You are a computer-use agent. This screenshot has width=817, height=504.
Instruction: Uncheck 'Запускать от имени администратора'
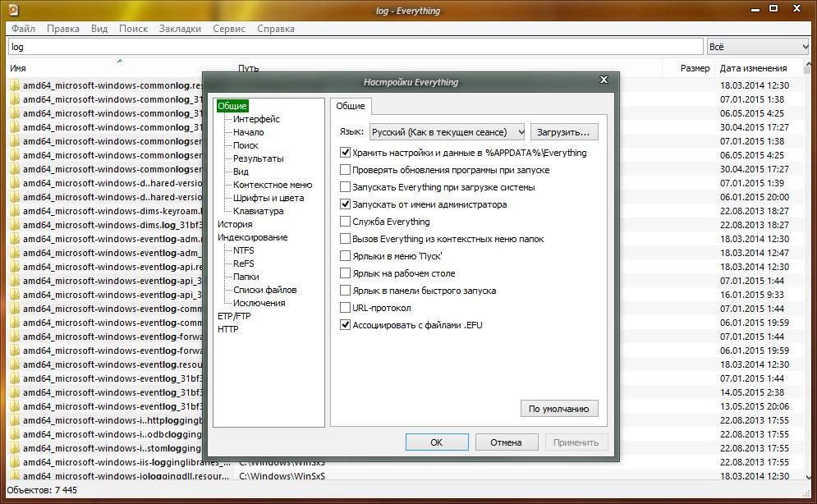click(345, 204)
